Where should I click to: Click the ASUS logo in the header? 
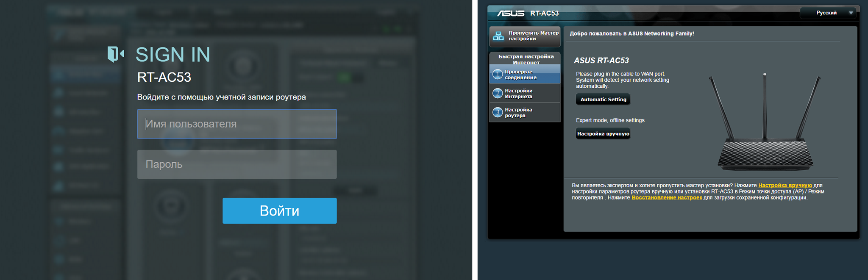[x=511, y=13]
